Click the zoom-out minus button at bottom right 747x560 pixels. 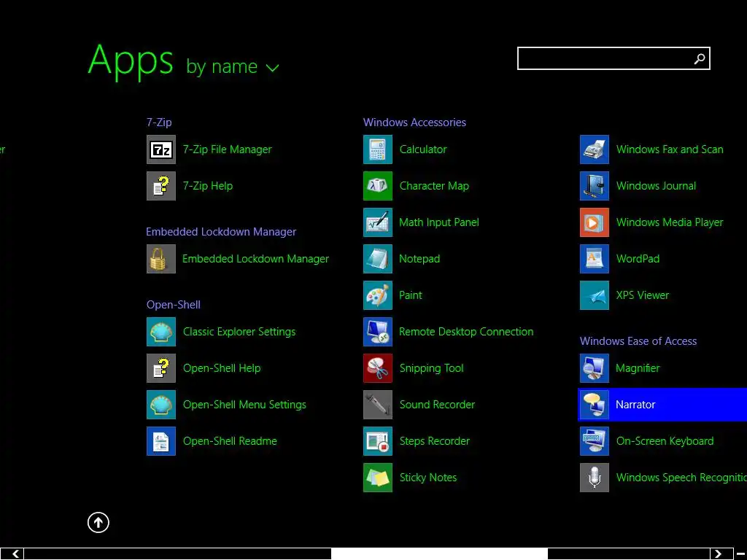pos(740,554)
